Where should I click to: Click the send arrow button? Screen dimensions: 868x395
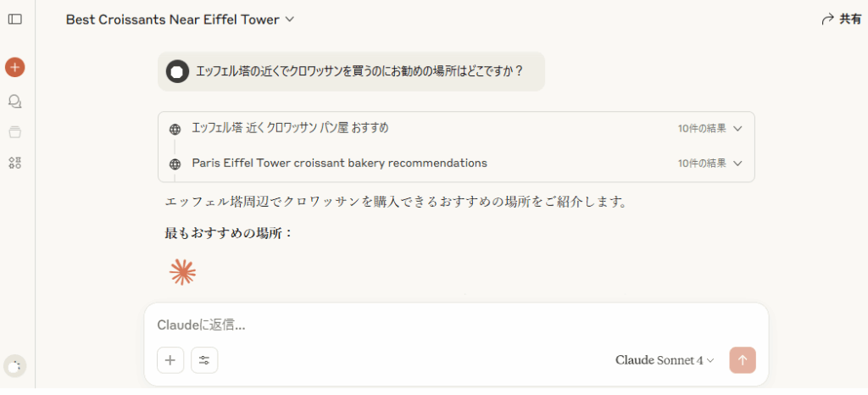[743, 360]
